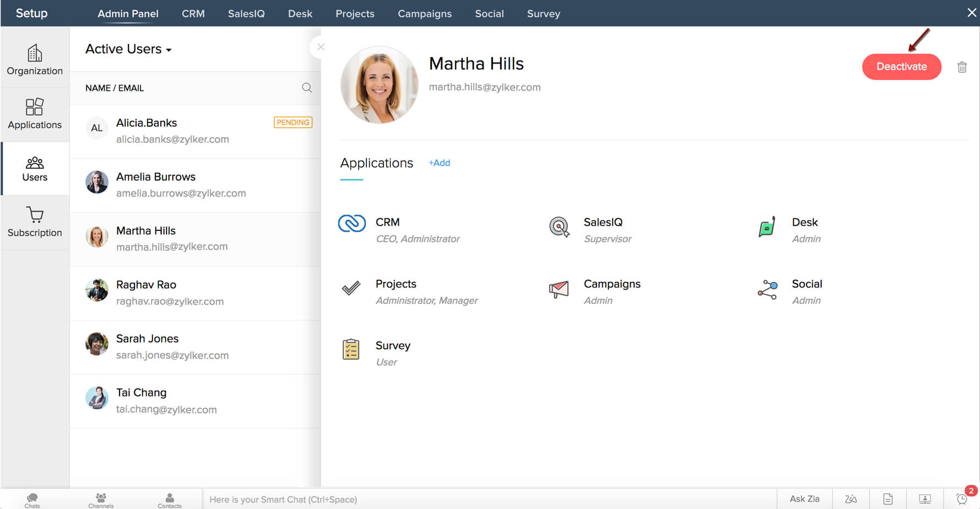Click the screen share icon in bottom bar
This screenshot has height=509, width=980.
[x=925, y=499]
